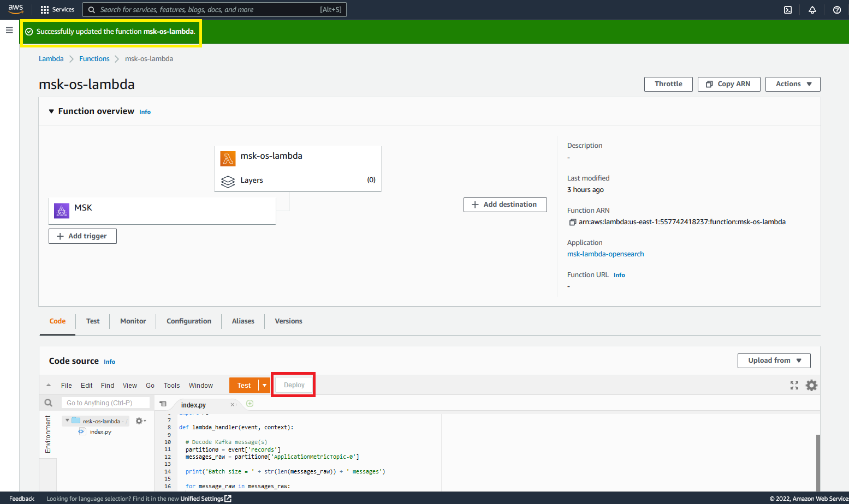Select the MSK trigger box
Screen dimensions: 849x504
pyautogui.click(x=162, y=211)
